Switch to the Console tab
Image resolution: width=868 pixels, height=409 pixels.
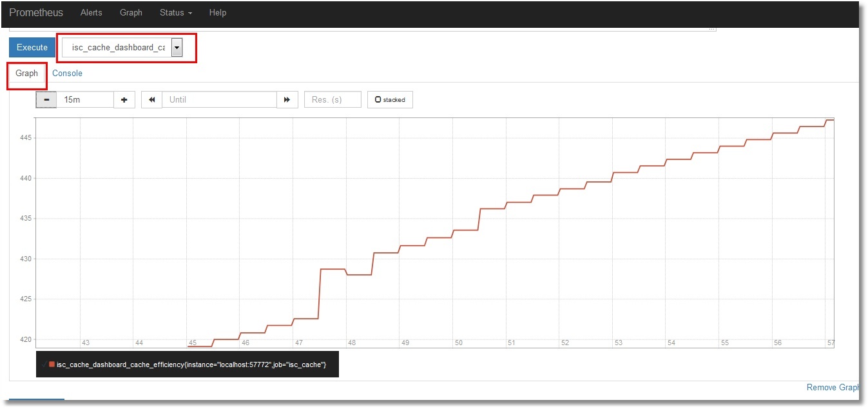pyautogui.click(x=67, y=74)
